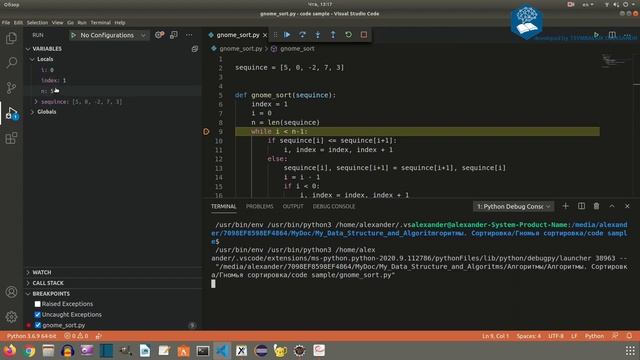Open the Search view in activity bar
This screenshot has width=640, height=360.
click(x=11, y=62)
